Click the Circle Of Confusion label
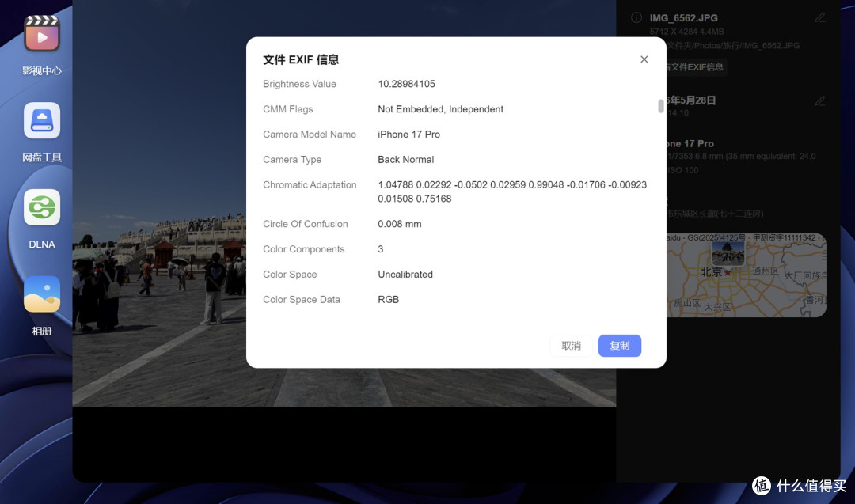 tap(305, 224)
